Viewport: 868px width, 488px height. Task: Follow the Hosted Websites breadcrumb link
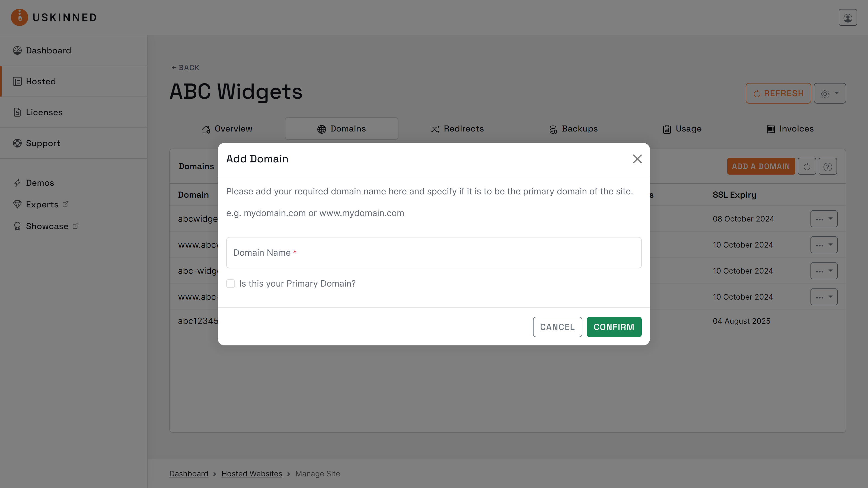251,473
